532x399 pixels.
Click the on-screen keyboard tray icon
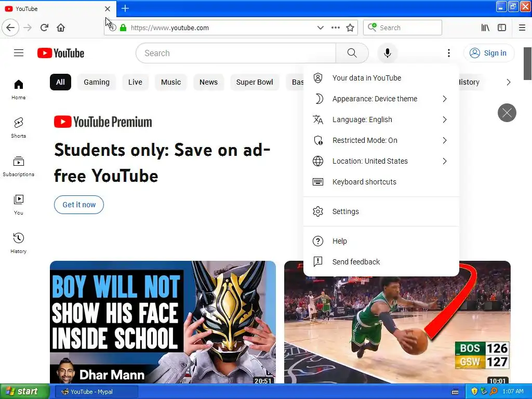point(455,392)
